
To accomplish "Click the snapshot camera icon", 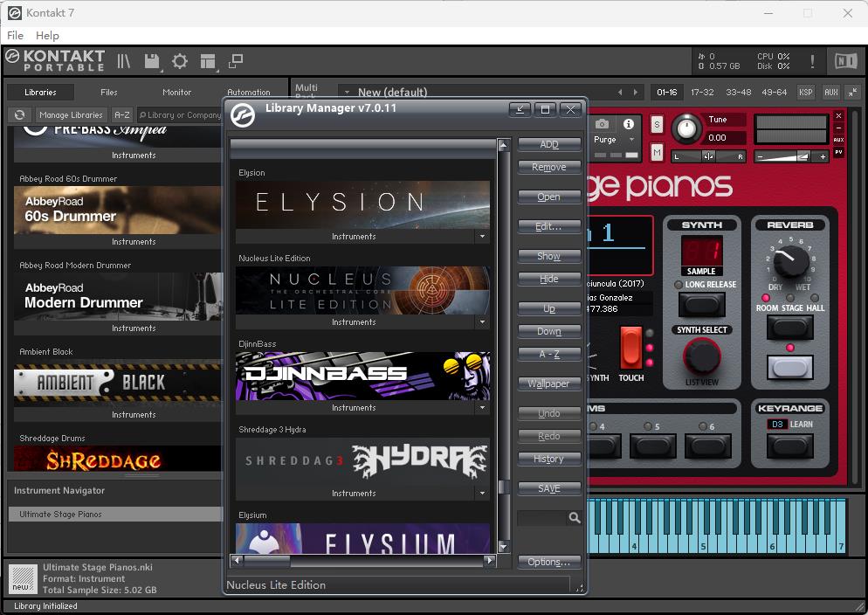I will 602,124.
